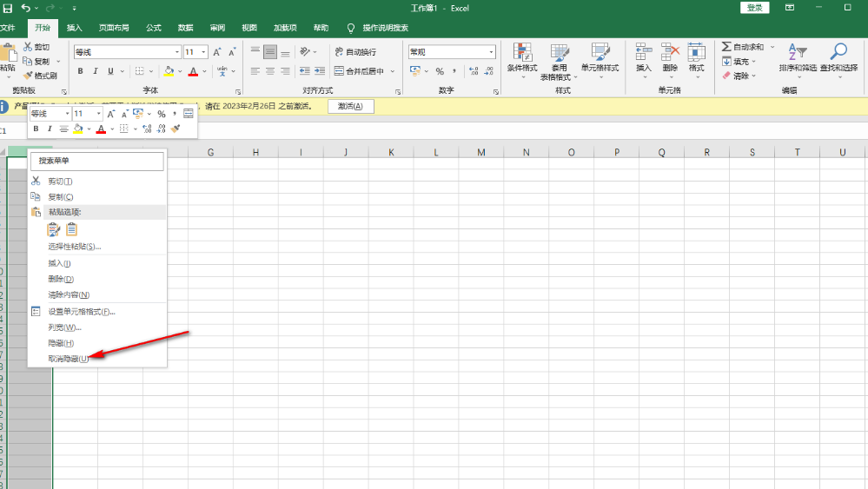Click the 条件格式 conditional formatting icon
Viewport: 868px width, 489px height.
tap(522, 52)
